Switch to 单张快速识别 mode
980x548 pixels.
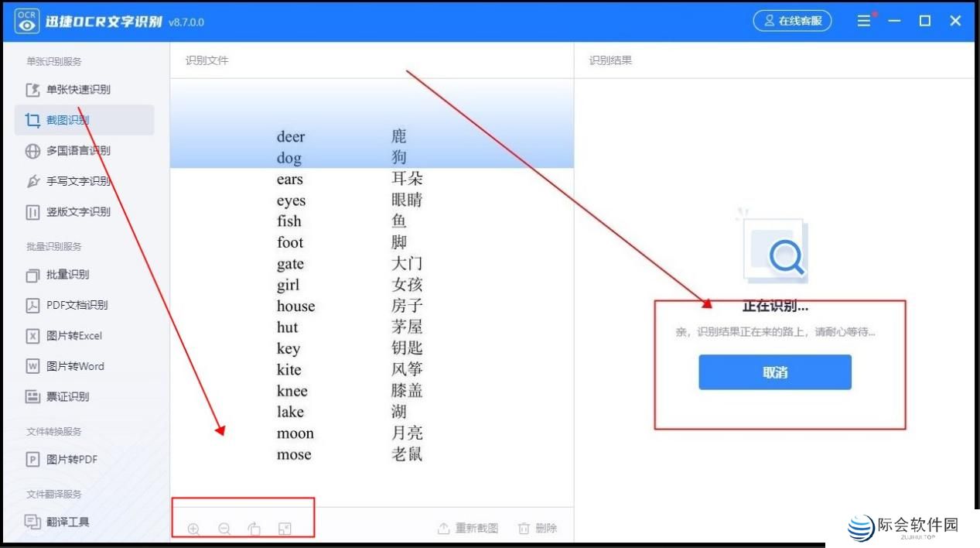pos(78,89)
